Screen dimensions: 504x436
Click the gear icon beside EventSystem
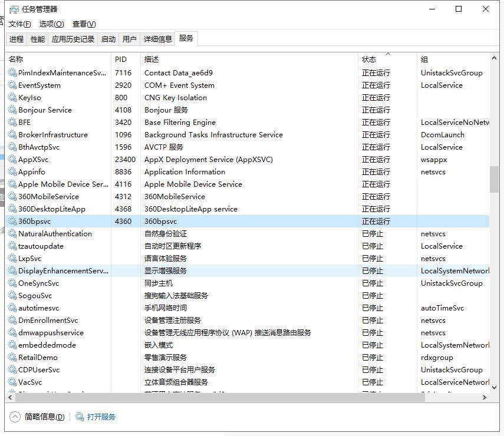point(12,85)
